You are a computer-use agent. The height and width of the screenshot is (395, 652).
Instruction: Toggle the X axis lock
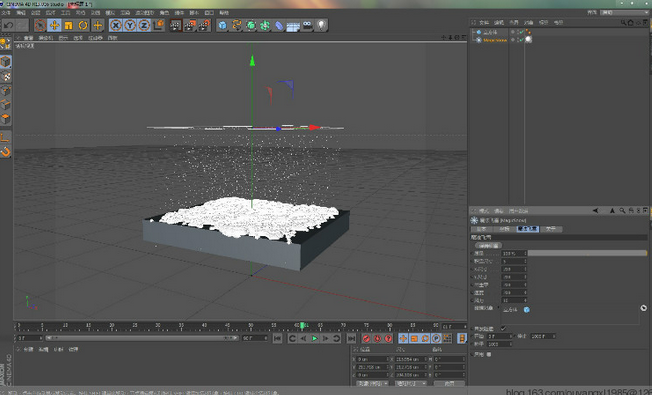(x=116, y=25)
